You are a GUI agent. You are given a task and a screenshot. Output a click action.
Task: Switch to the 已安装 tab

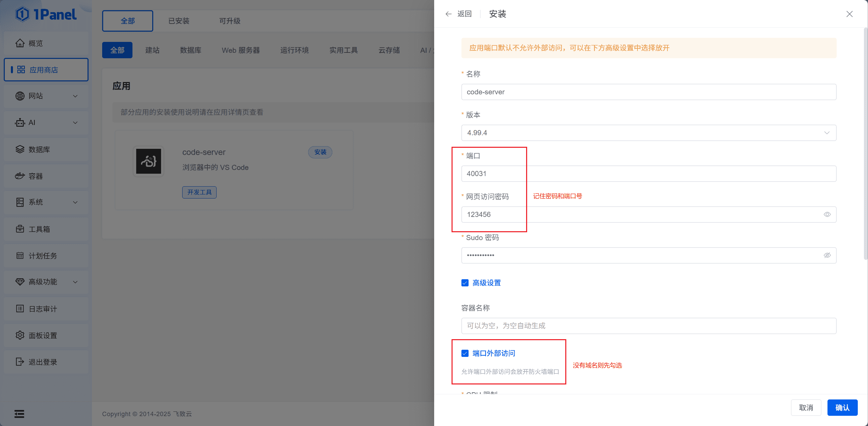[x=179, y=21]
